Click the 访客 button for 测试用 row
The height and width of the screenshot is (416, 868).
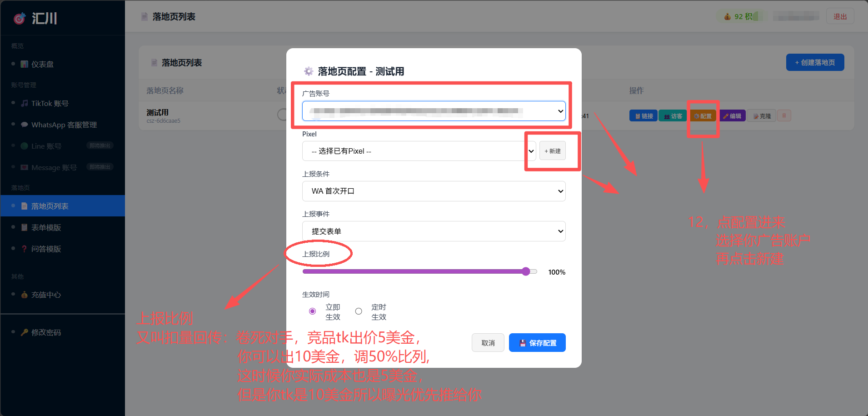[x=673, y=116]
